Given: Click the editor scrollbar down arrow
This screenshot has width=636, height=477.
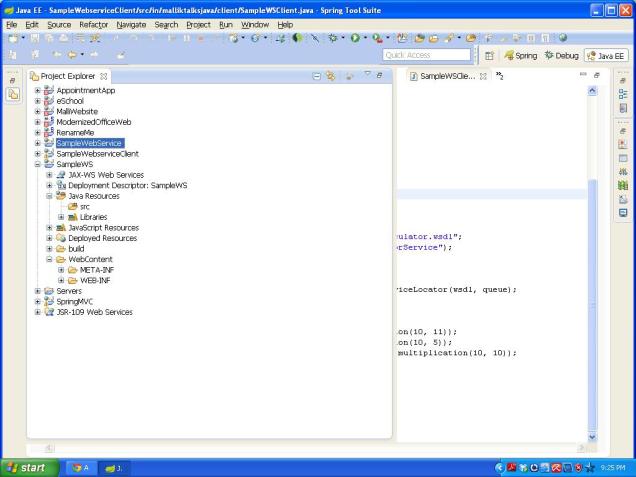Looking at the screenshot, I should (x=592, y=437).
